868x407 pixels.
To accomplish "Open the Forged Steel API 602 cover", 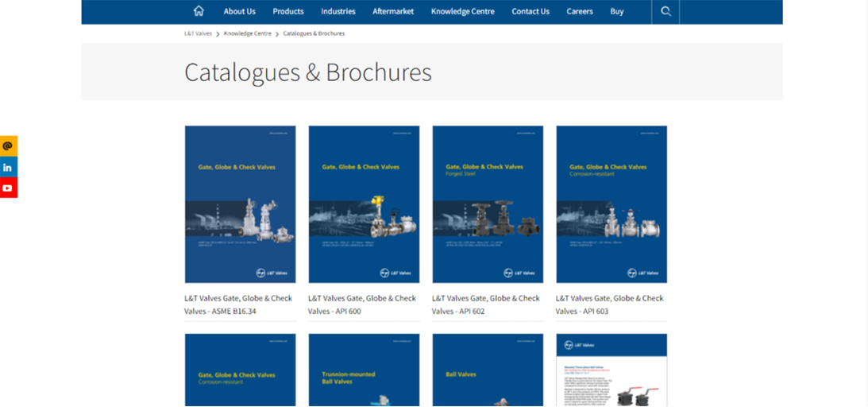I will tap(488, 204).
